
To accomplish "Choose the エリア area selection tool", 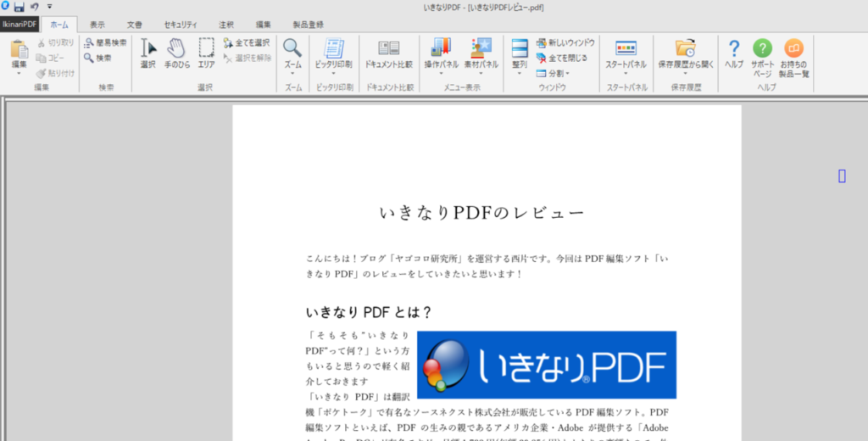I will click(206, 53).
